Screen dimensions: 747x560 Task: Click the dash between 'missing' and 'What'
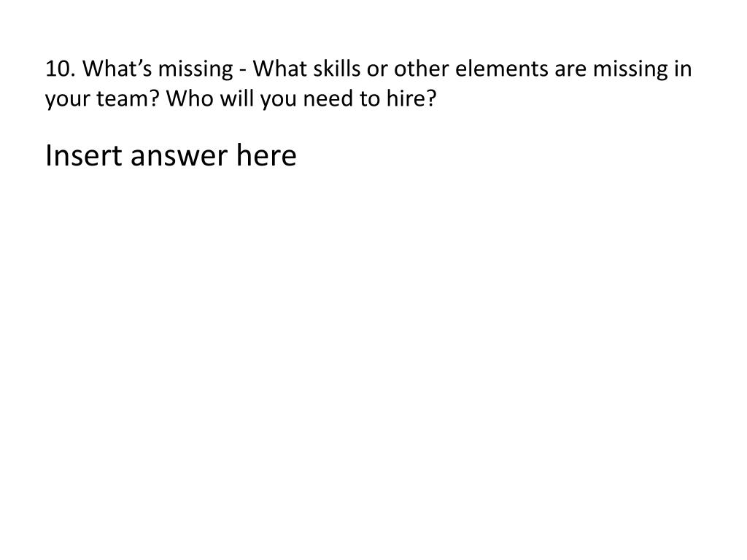coord(242,71)
